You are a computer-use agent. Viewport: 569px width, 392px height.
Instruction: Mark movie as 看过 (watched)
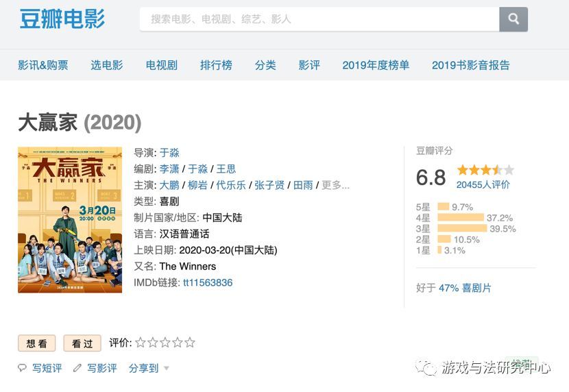(x=82, y=343)
